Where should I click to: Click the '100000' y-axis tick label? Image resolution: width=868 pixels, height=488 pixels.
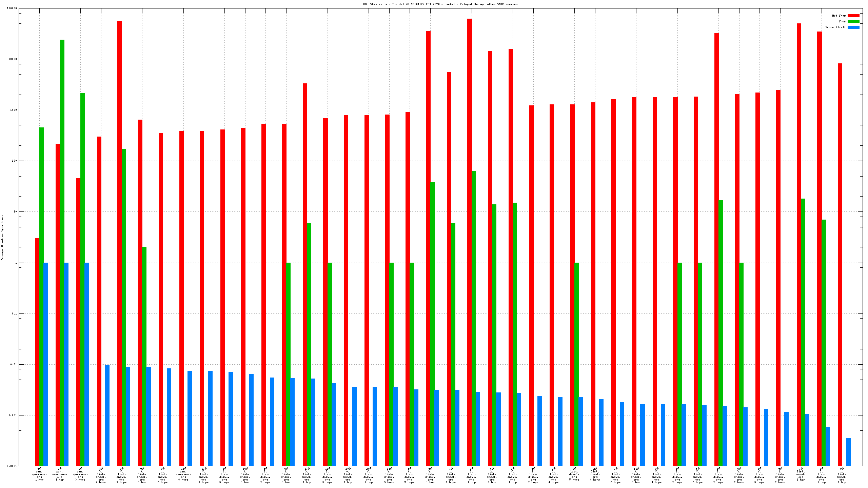click(12, 8)
